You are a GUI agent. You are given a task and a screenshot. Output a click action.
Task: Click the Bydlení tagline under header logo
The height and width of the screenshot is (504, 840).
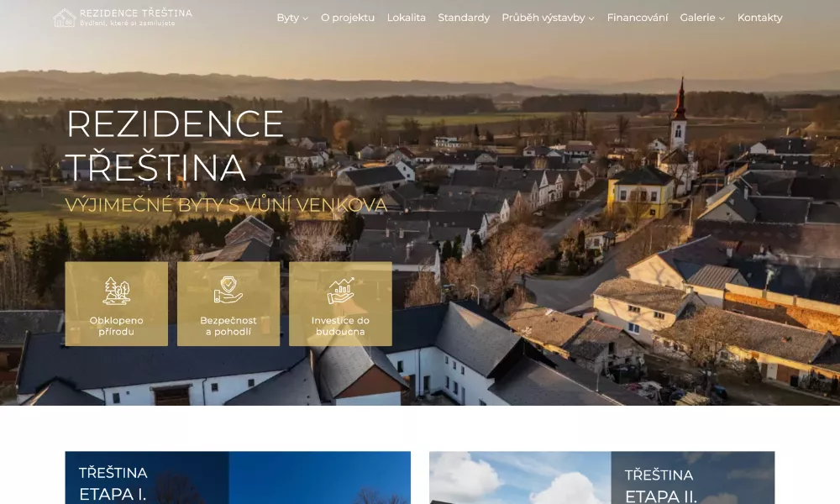[x=129, y=24]
